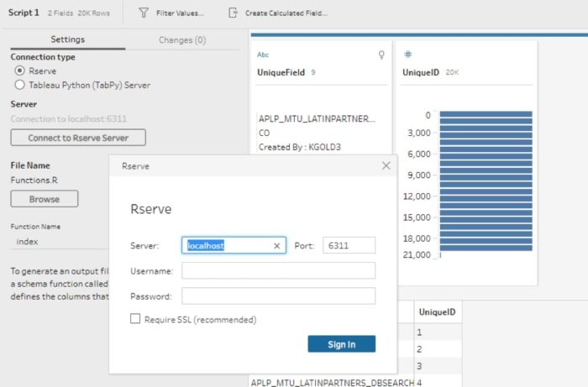This screenshot has height=387, width=588.
Task: Select Tableau Python (TabPy) Server option
Action: pyautogui.click(x=20, y=85)
